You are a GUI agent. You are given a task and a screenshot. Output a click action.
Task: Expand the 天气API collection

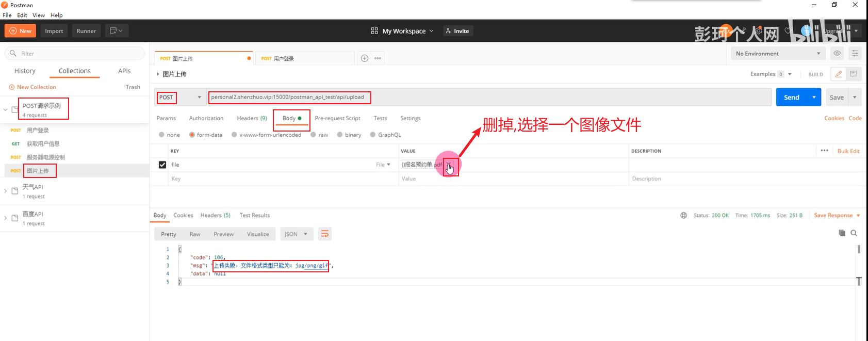tap(6, 191)
